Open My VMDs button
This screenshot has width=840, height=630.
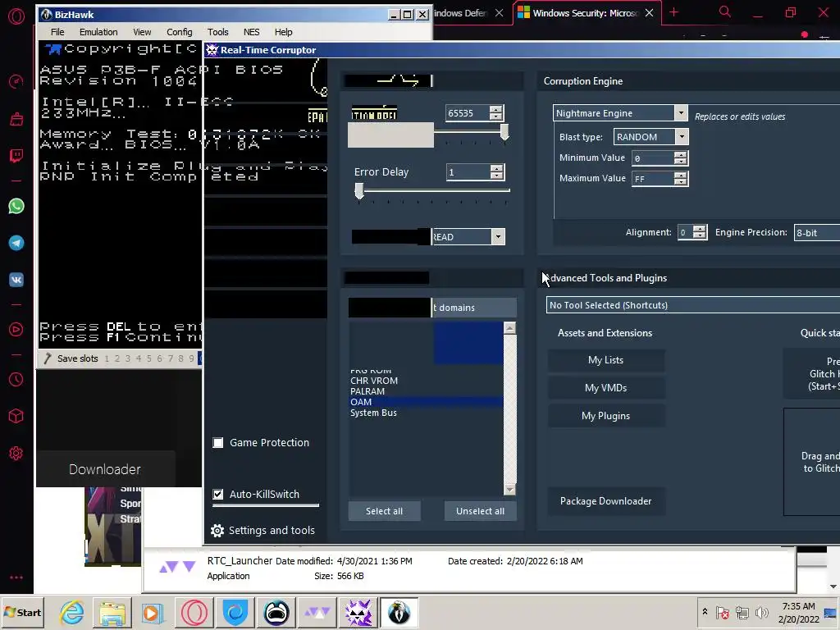606,388
